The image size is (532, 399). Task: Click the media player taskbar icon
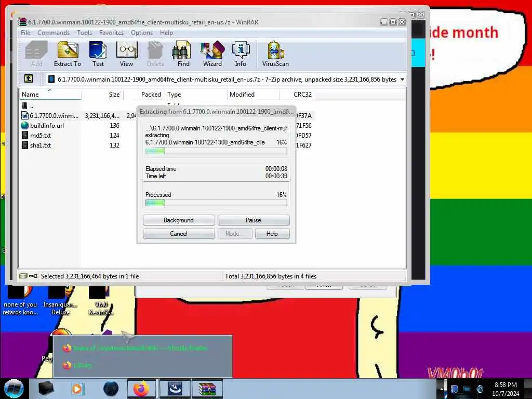77,389
